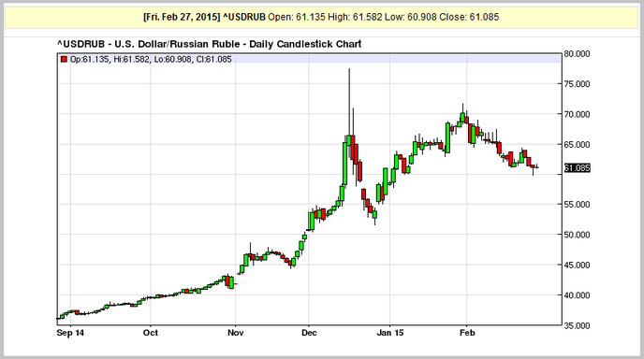Image resolution: width=644 pixels, height=359 pixels.
Task: Click the Sep 14 date axis label
Action: (70, 333)
